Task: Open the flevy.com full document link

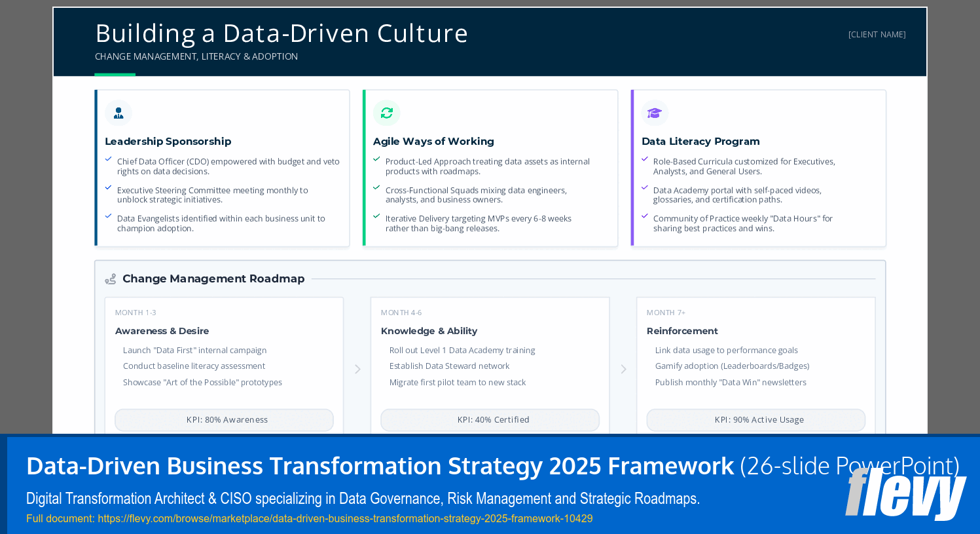Action: click(345, 518)
